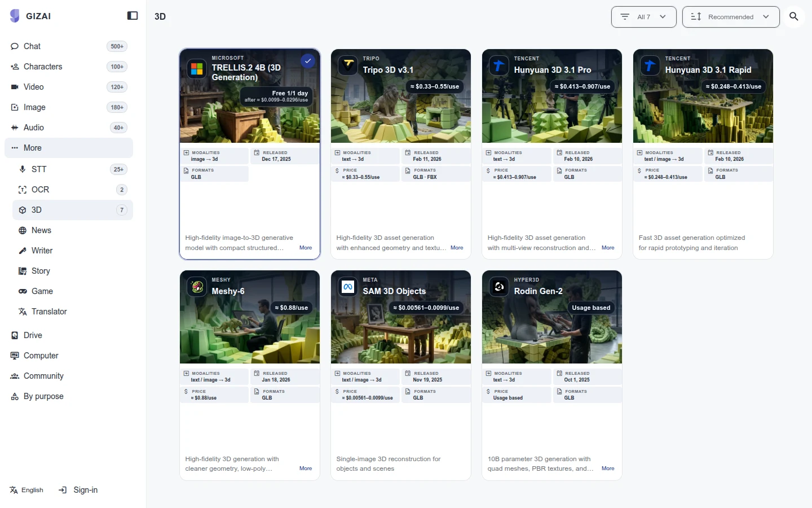Toggle the TRELLIS.2 4B selected checkmark
The height and width of the screenshot is (508, 812).
[307, 60]
